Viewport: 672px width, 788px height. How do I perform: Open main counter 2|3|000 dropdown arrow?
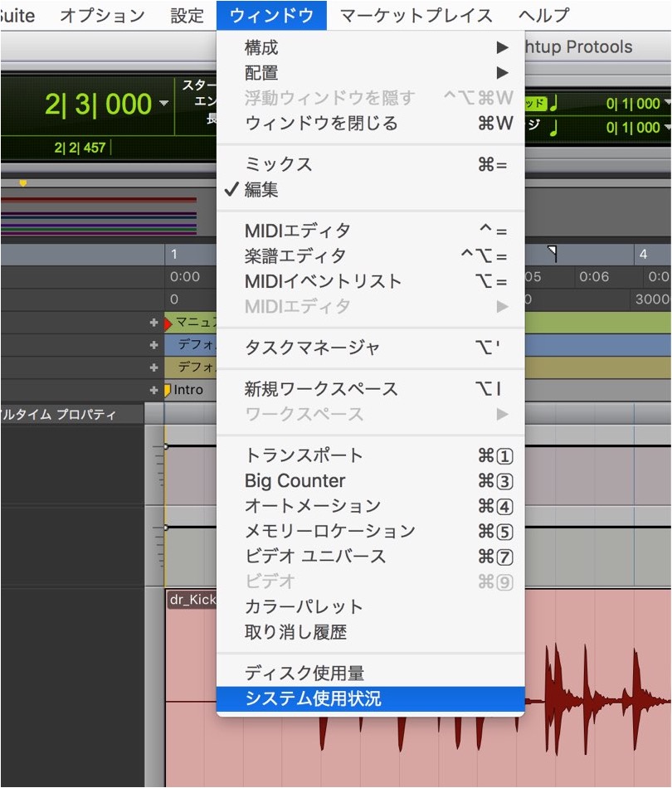click(163, 104)
